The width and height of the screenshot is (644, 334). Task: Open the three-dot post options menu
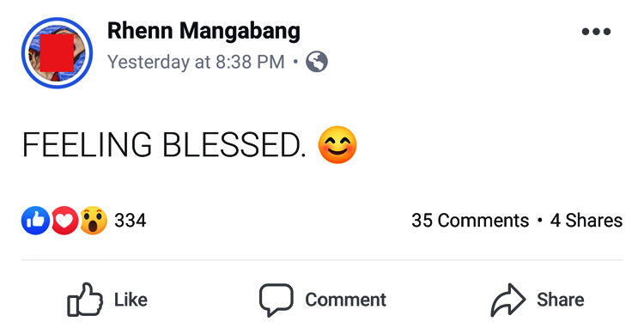[596, 31]
